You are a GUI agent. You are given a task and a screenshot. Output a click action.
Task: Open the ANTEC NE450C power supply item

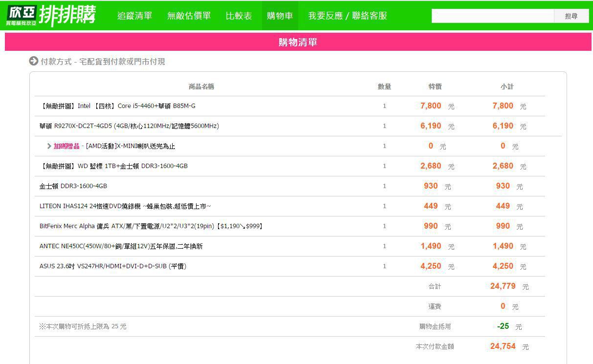point(121,246)
